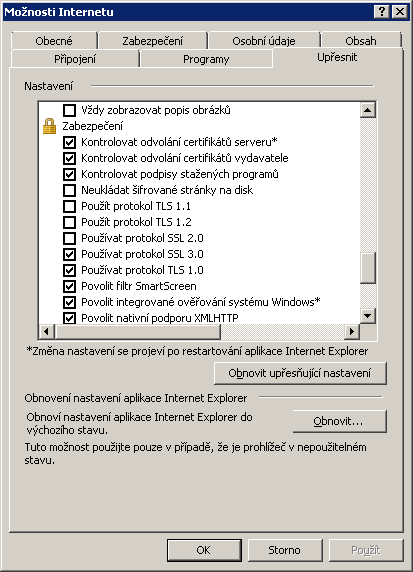
Task: Click the Nastavení group label
Action: pos(49,86)
